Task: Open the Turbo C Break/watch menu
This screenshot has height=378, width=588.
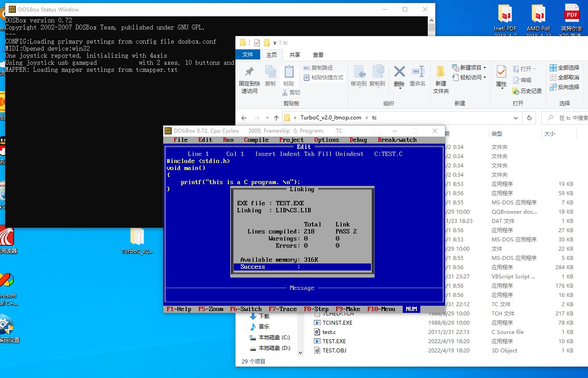Action: point(397,140)
